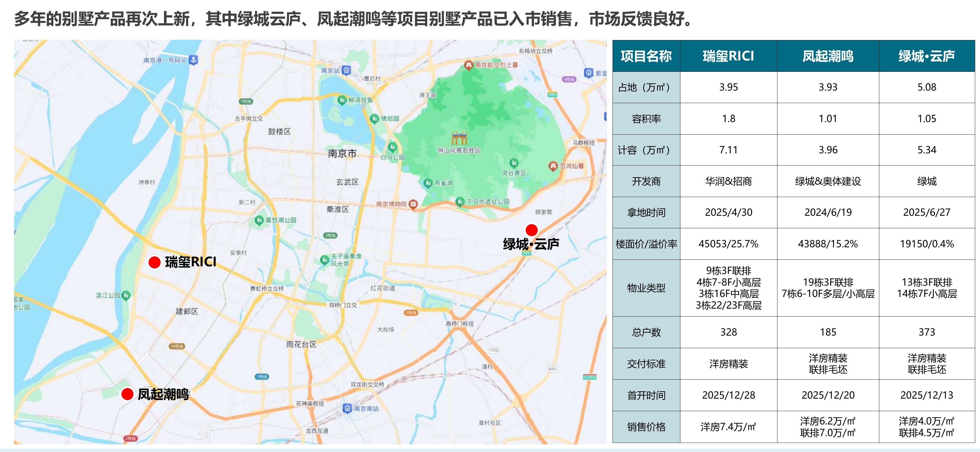Click the 总户数 row label
This screenshot has width=980, height=452.
pyautogui.click(x=646, y=332)
